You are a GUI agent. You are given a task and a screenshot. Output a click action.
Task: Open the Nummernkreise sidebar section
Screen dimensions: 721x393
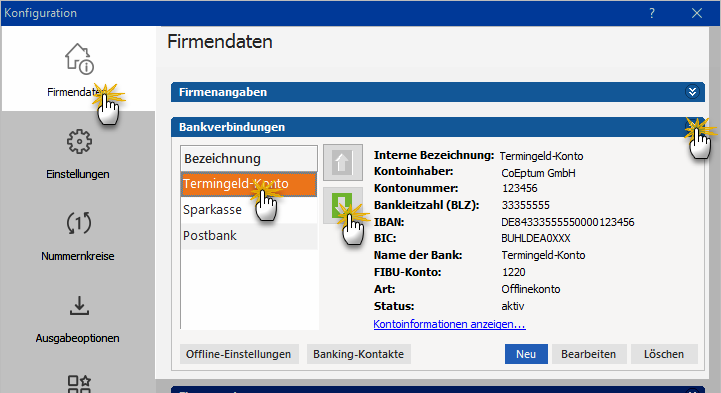(x=78, y=236)
